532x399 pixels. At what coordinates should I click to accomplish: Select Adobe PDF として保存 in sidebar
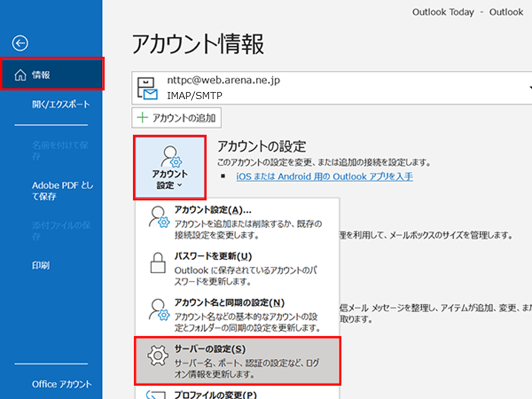[x=62, y=191]
